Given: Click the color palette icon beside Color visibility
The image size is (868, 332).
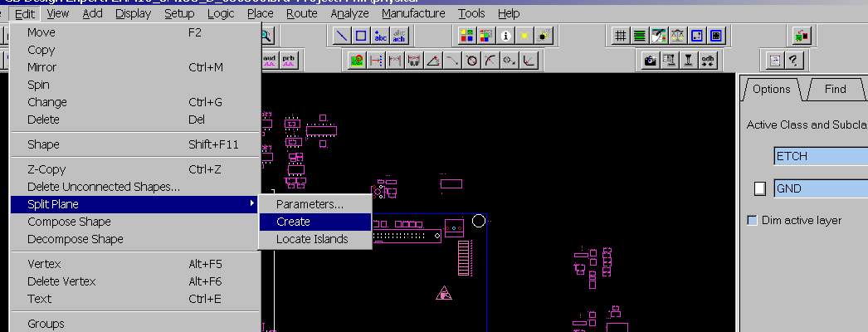Looking at the screenshot, I should (486, 36).
